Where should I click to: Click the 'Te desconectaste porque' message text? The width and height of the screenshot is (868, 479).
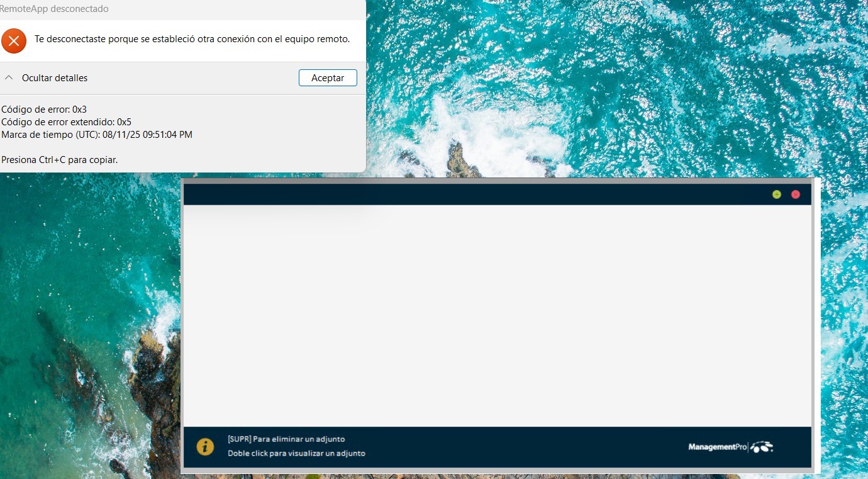tap(192, 39)
